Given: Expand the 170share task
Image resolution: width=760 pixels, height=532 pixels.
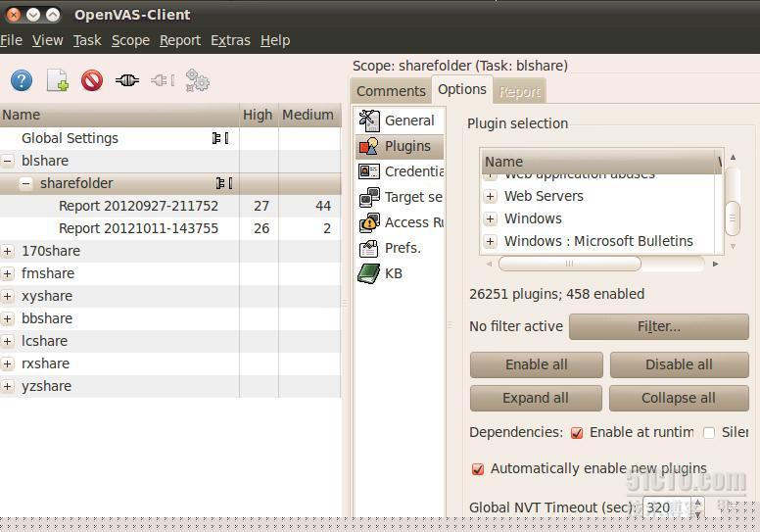Looking at the screenshot, I should [7, 251].
